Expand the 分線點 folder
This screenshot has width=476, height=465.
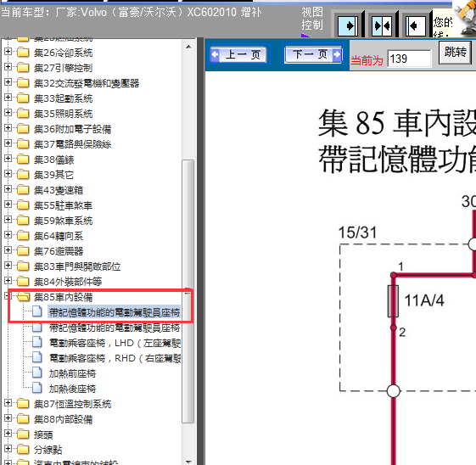(x=8, y=448)
